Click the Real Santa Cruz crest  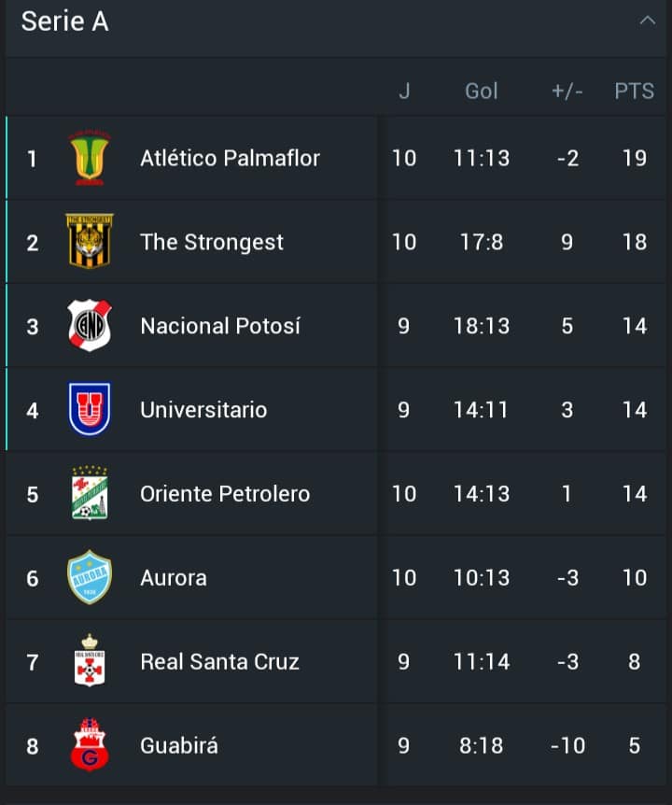tap(90, 661)
